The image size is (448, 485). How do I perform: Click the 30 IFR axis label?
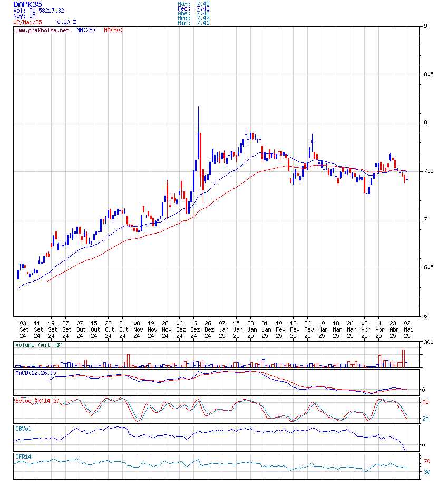point(427,472)
